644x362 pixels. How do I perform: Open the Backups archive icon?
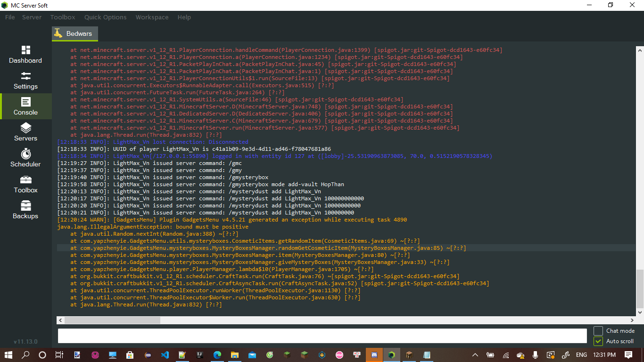25,206
